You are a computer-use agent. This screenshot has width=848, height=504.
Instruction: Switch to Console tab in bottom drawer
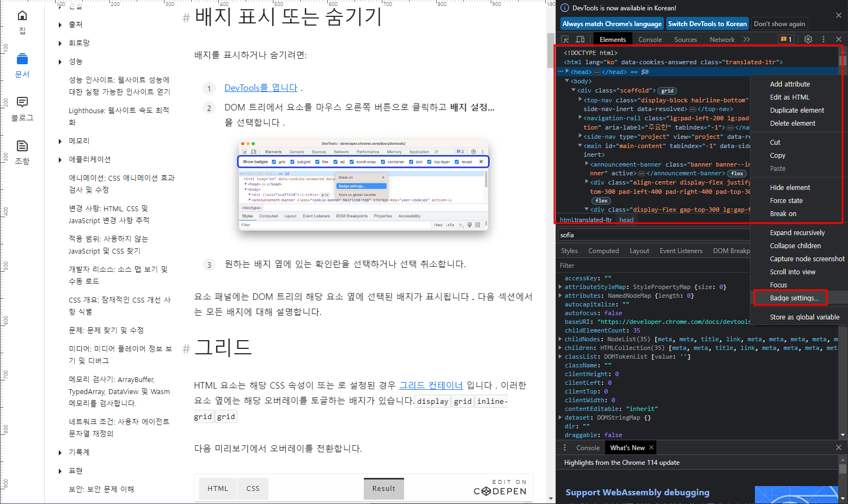coord(588,447)
